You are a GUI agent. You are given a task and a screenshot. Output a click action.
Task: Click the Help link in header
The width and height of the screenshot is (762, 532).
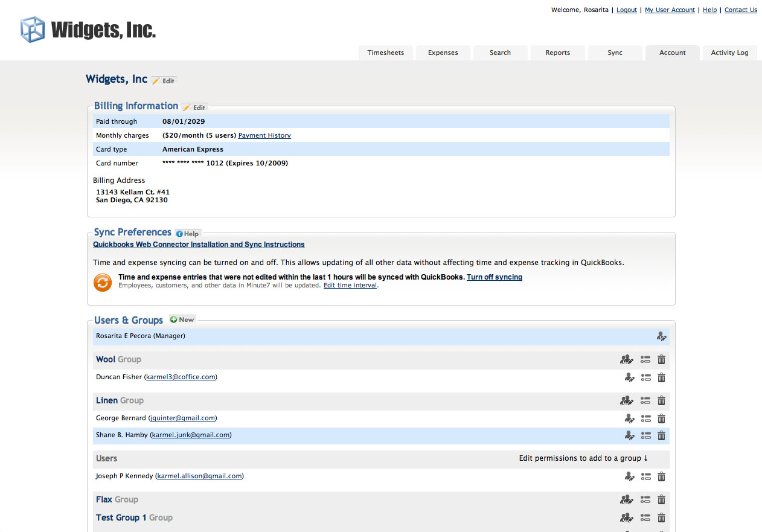point(710,10)
